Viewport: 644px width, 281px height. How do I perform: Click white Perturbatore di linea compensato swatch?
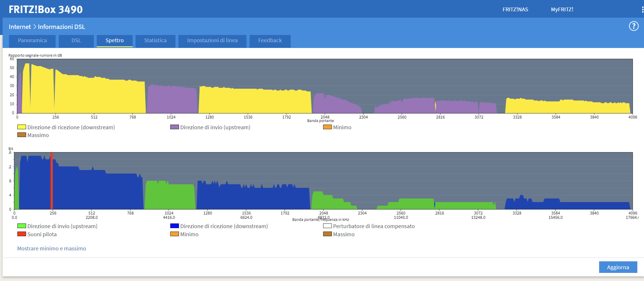point(327,226)
